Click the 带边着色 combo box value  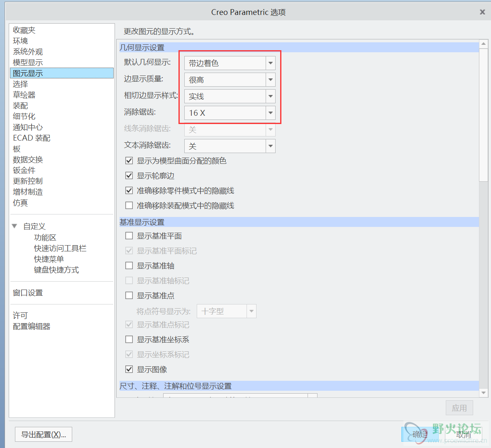tap(225, 63)
